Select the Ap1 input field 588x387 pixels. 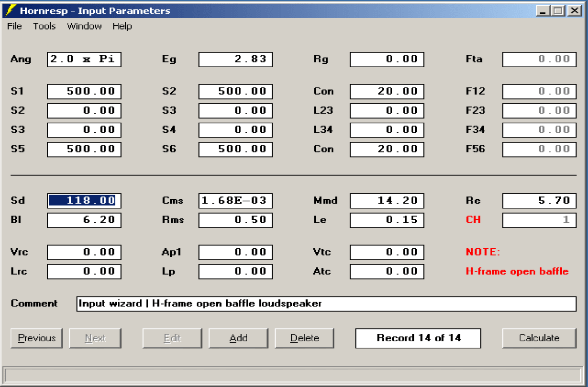point(236,252)
